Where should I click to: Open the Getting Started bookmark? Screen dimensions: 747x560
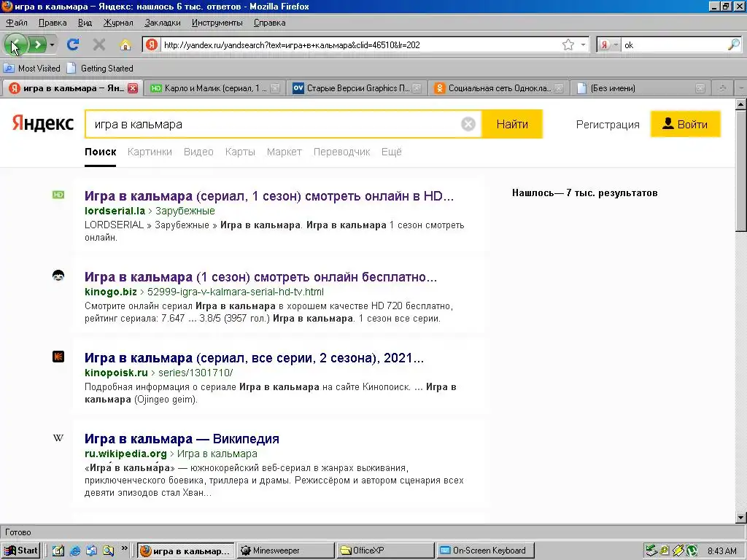101,68
